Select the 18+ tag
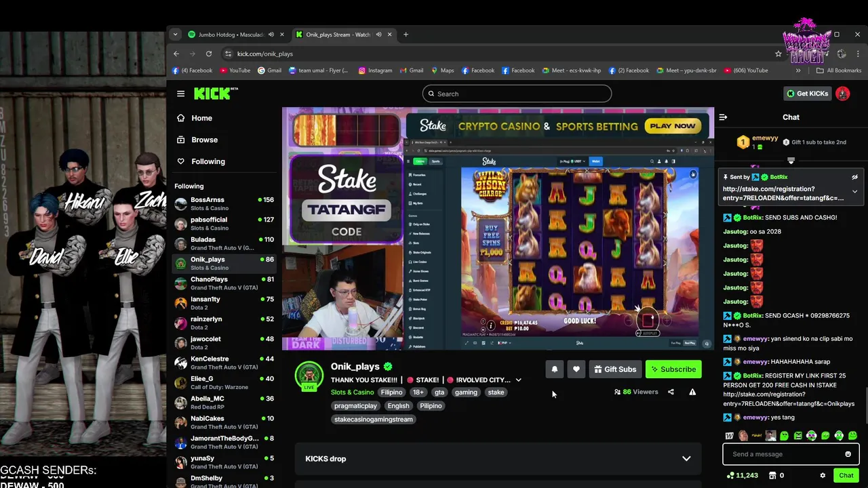Viewport: 868px width, 488px height. (x=418, y=392)
